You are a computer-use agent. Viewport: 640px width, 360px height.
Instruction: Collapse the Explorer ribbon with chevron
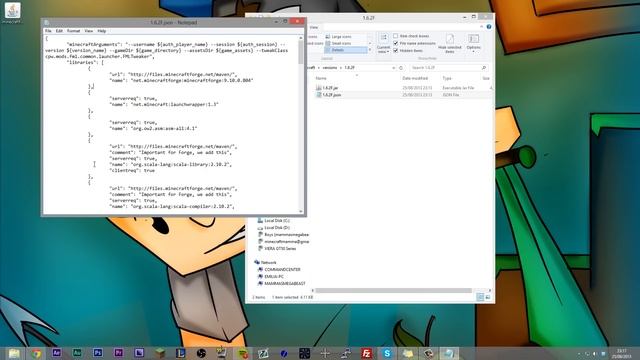[x=481, y=27]
